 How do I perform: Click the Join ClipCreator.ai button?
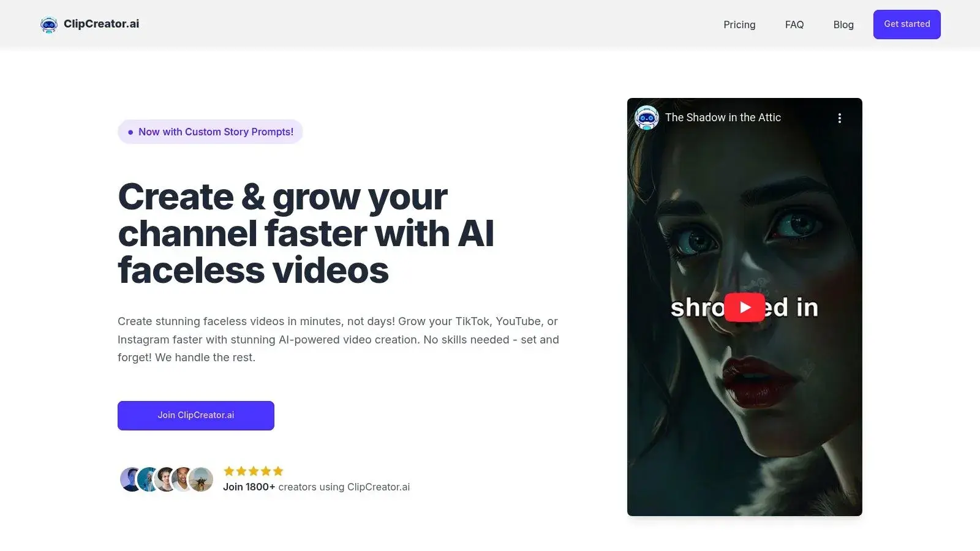pyautogui.click(x=195, y=415)
